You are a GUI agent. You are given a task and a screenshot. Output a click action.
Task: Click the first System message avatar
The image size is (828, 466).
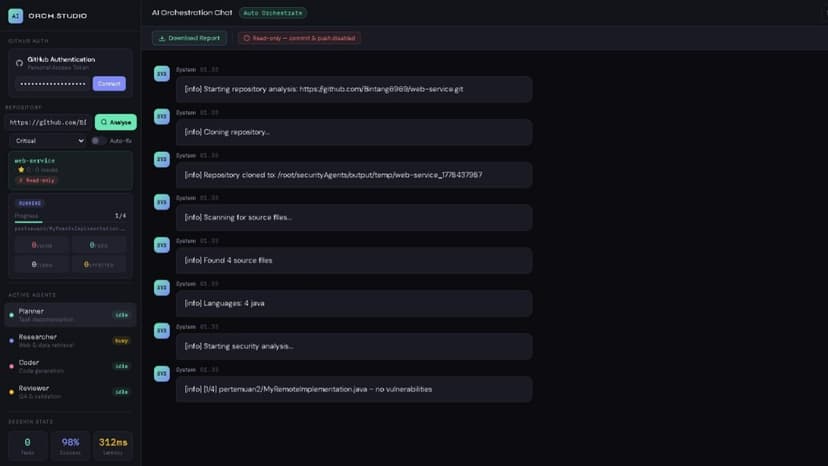click(x=162, y=73)
